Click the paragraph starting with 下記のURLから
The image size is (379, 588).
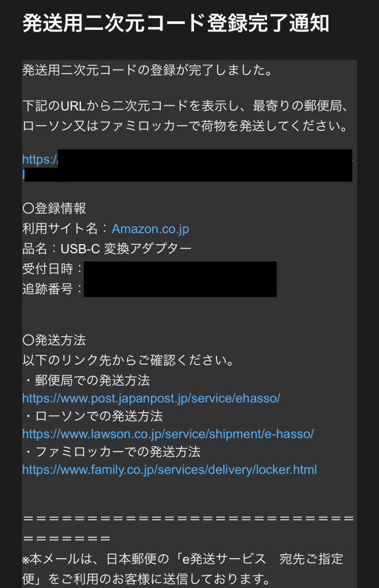pyautogui.click(x=185, y=116)
